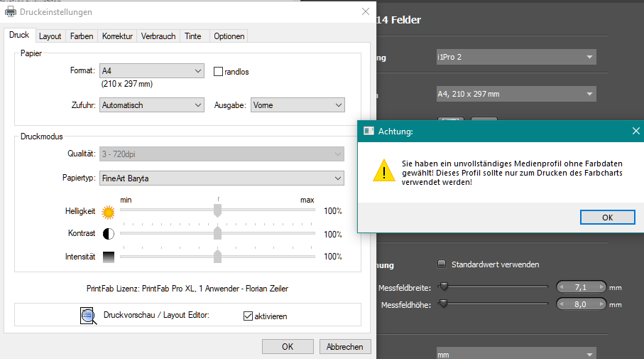Image resolution: width=644 pixels, height=359 pixels.
Task: Close the Druckeinstellungen window
Action: click(x=365, y=12)
